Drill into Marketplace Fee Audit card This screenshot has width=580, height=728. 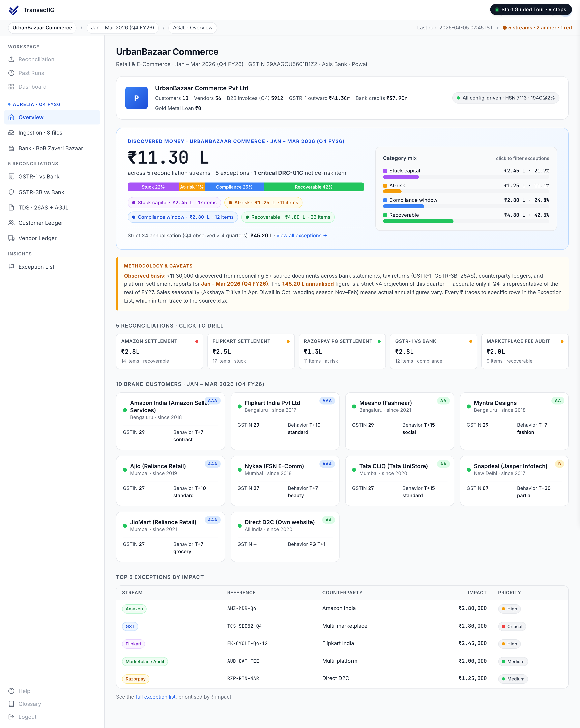point(525,351)
